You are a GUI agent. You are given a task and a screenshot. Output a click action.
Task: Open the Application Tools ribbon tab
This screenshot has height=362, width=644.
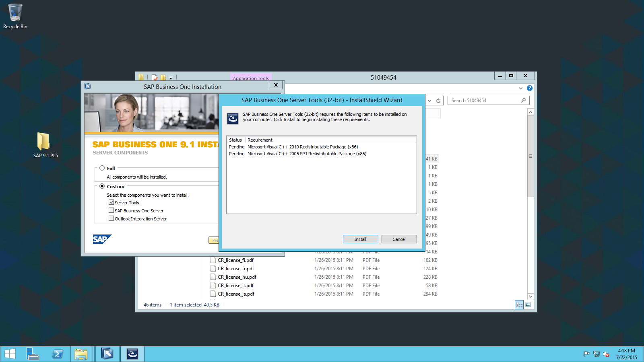coord(251,78)
